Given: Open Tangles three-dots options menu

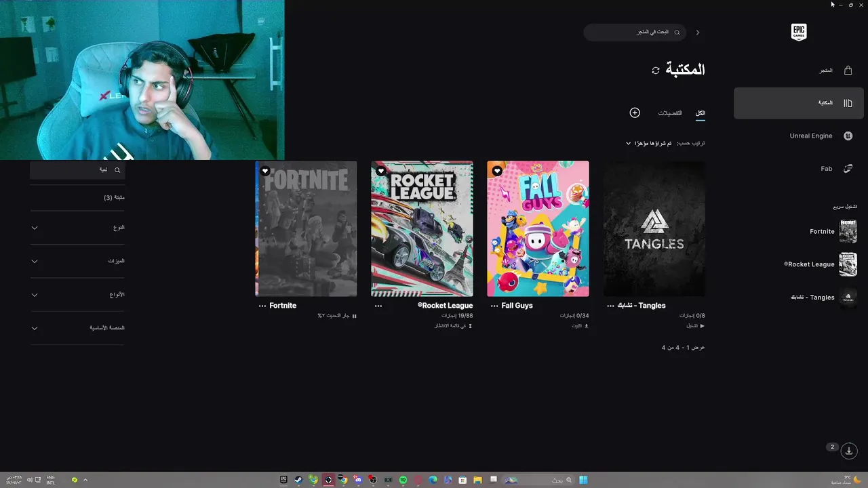Looking at the screenshot, I should (x=610, y=306).
